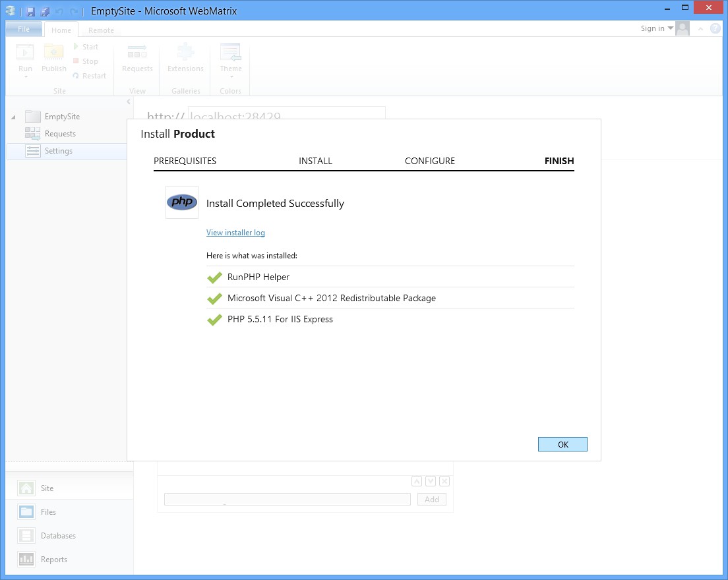Open the Site workspace
This screenshot has width=728, height=580.
point(69,488)
